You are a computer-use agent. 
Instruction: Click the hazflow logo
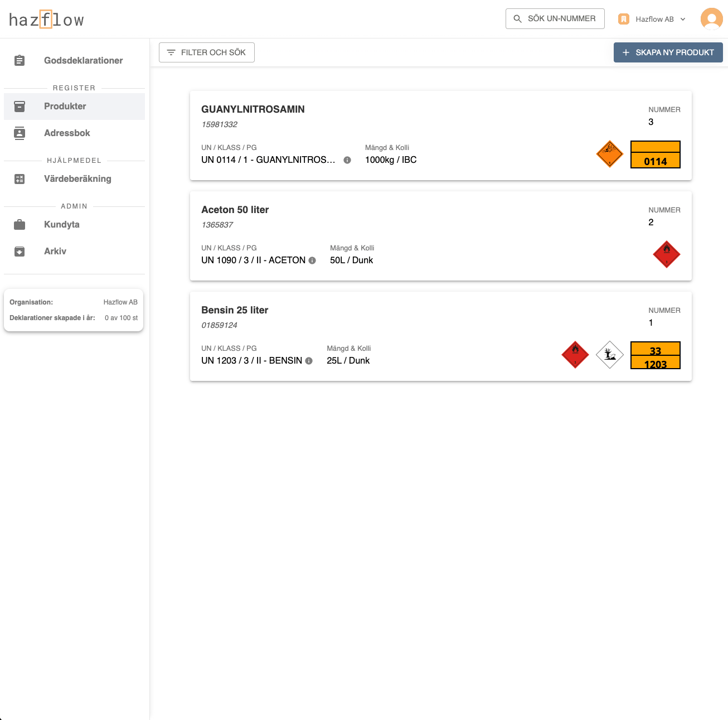coord(46,20)
